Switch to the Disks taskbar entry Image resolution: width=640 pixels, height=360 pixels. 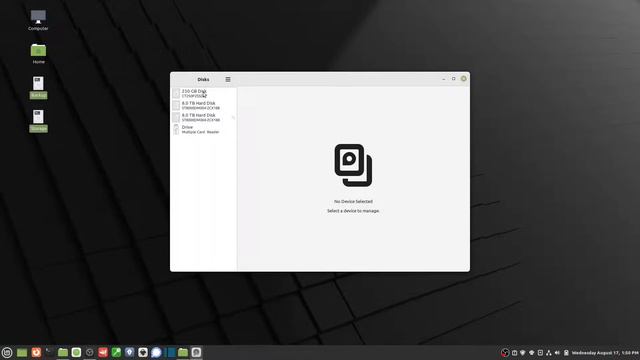196,352
